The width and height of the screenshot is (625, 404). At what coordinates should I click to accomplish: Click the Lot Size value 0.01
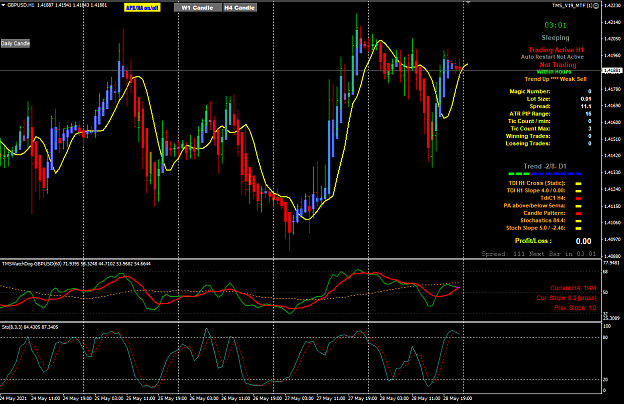pyautogui.click(x=586, y=99)
